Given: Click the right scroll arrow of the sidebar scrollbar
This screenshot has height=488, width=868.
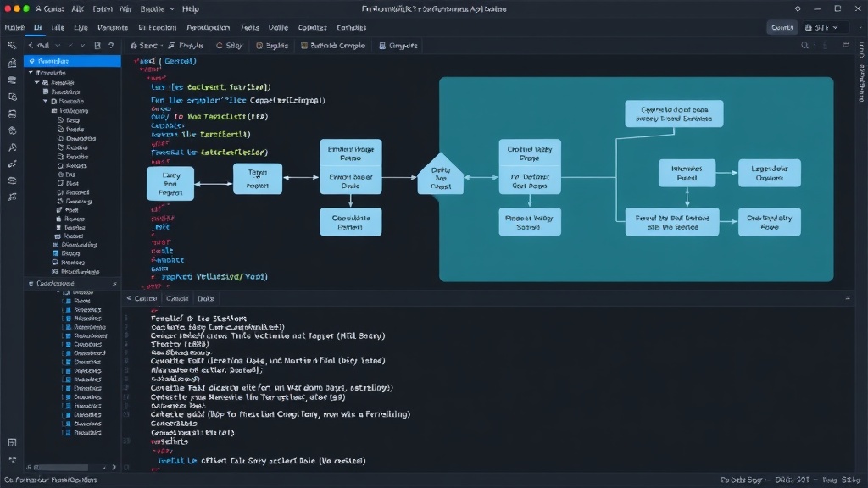Looking at the screenshot, I should (114, 468).
